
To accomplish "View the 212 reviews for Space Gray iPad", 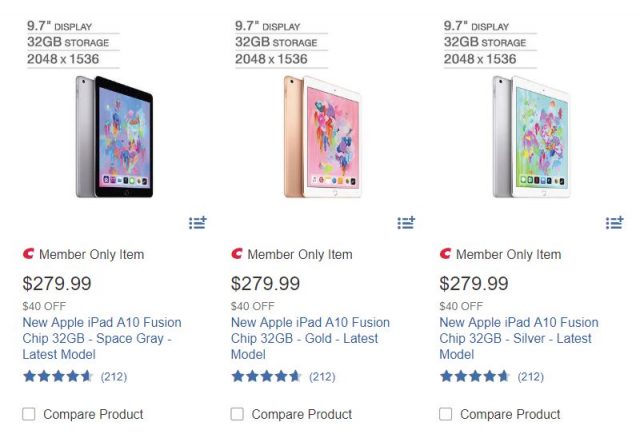I will tap(113, 377).
